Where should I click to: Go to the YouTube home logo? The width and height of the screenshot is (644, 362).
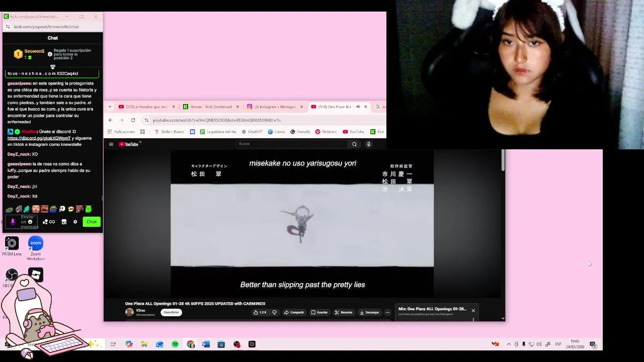coord(130,144)
